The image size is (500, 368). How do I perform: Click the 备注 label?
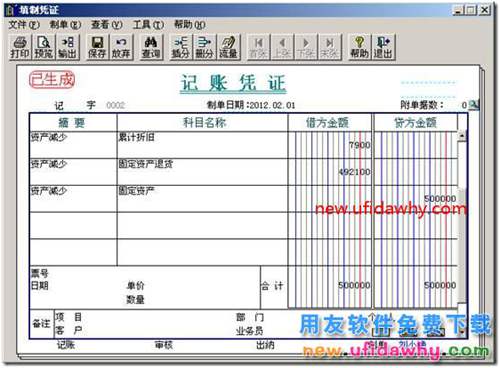pyautogui.click(x=41, y=323)
